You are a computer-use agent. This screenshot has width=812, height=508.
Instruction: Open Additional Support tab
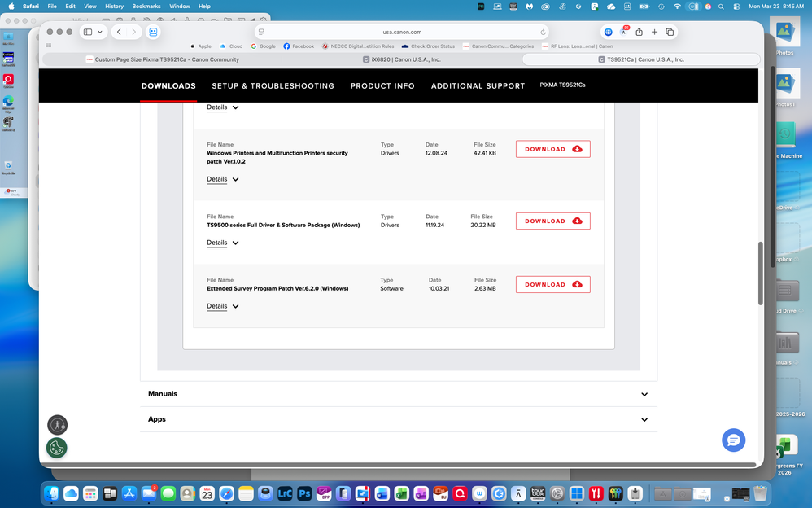tap(478, 86)
